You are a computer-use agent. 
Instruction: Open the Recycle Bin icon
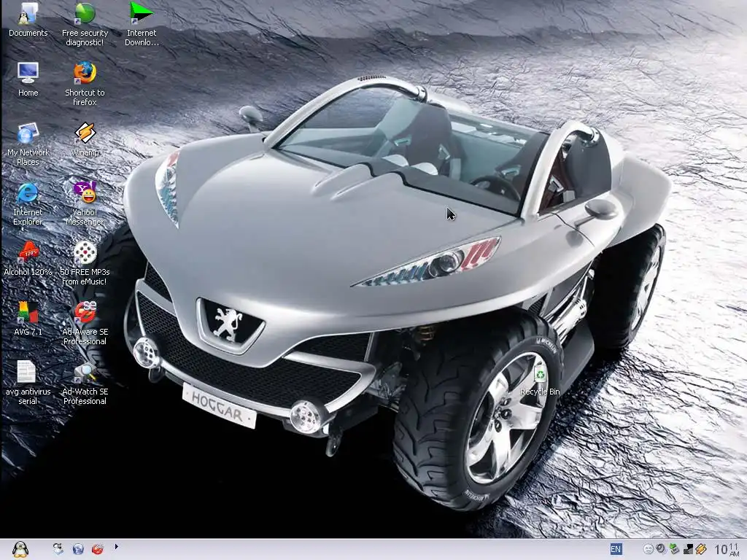point(541,378)
